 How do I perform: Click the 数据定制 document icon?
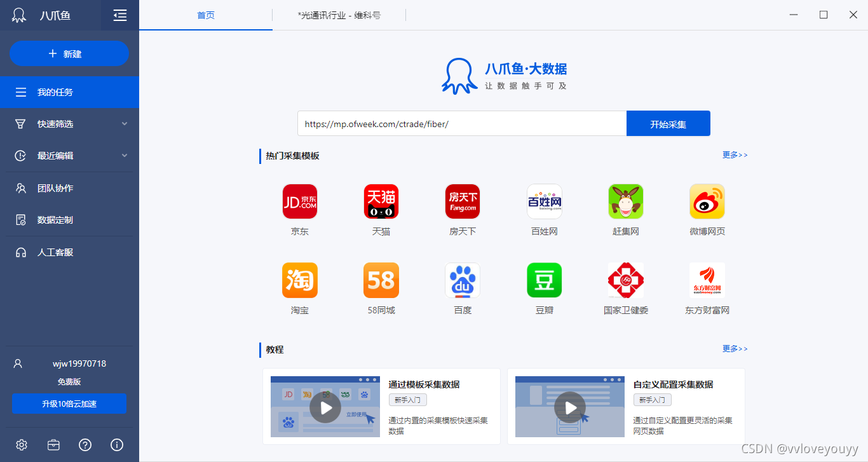click(21, 220)
